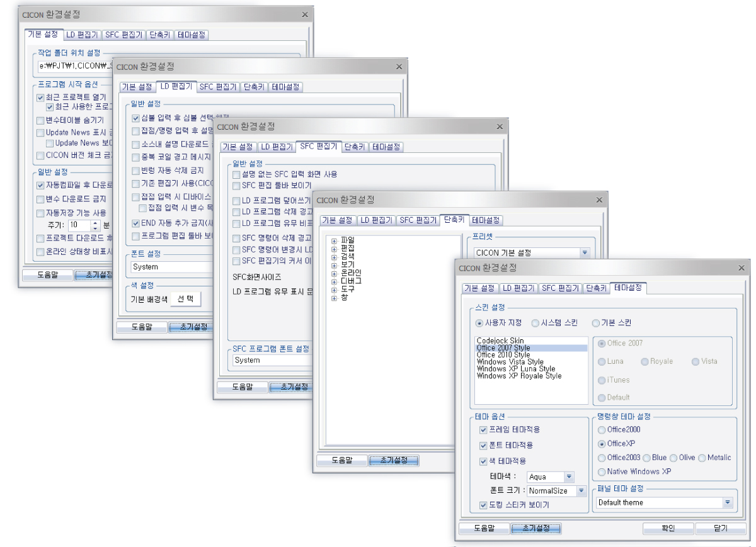Select the 시스템 스킨 radio button
The width and height of the screenshot is (756, 547).
point(535,323)
